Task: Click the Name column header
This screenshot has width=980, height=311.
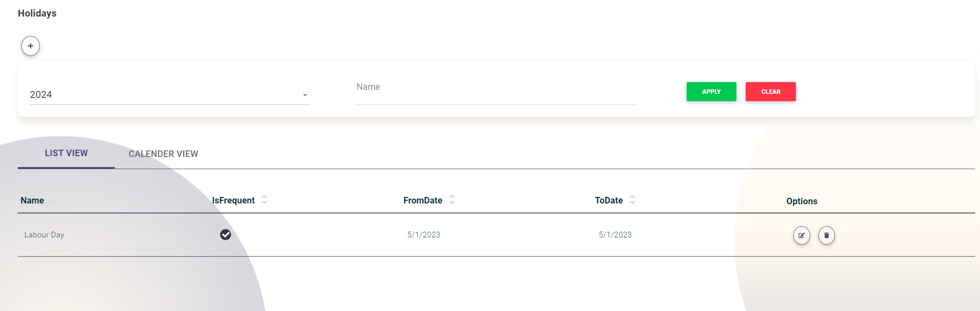Action: coord(32,201)
